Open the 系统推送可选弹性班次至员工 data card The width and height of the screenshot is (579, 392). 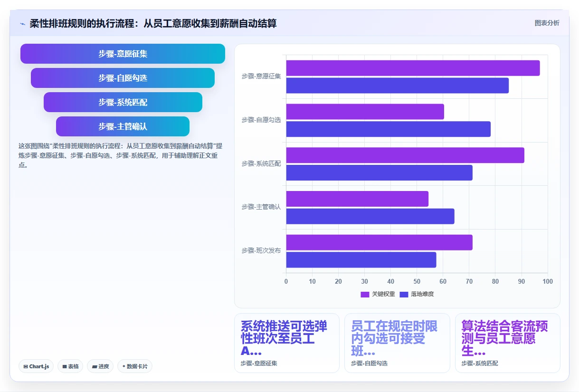tap(287, 343)
